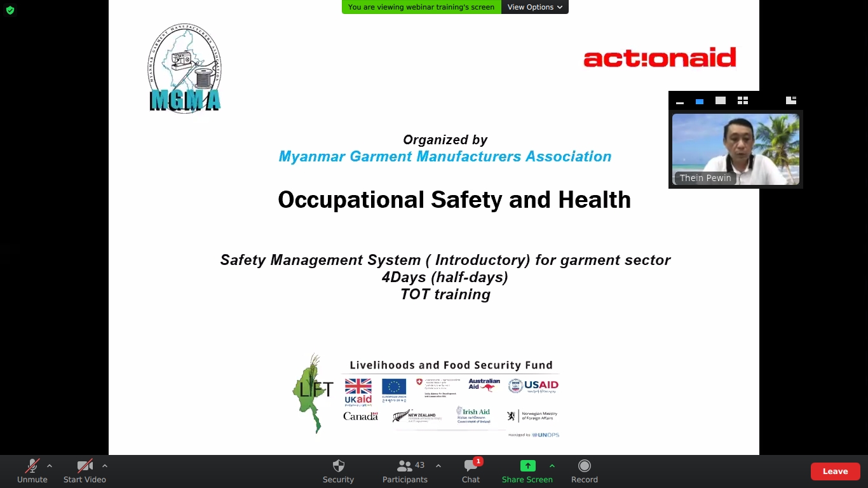The image size is (868, 488).
Task: Click the 'Livelihoods and Food Security Fund' heading
Action: point(451,365)
